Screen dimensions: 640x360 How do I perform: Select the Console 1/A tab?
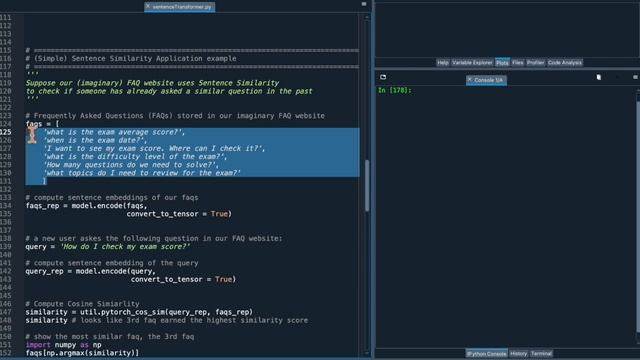pos(487,80)
